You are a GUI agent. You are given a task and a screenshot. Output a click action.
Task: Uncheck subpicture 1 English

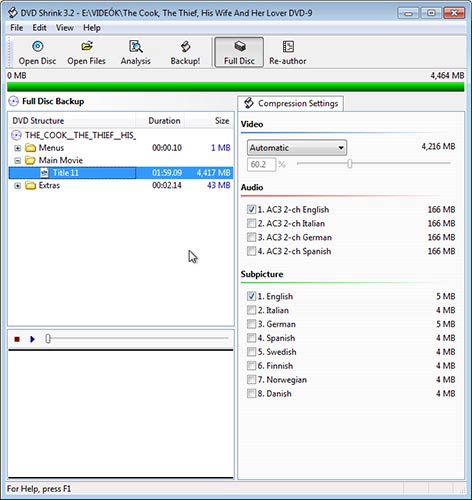click(251, 296)
